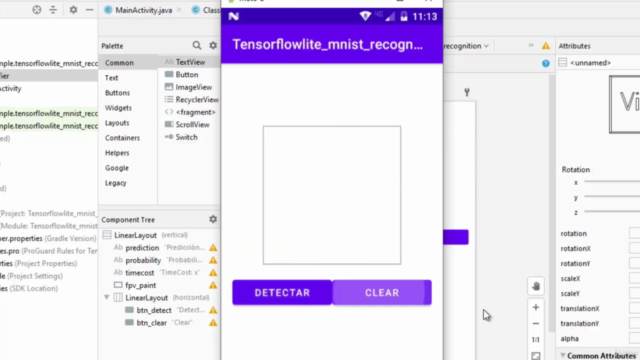
Task: Click the blue help question mark icon
Action: 546,63
